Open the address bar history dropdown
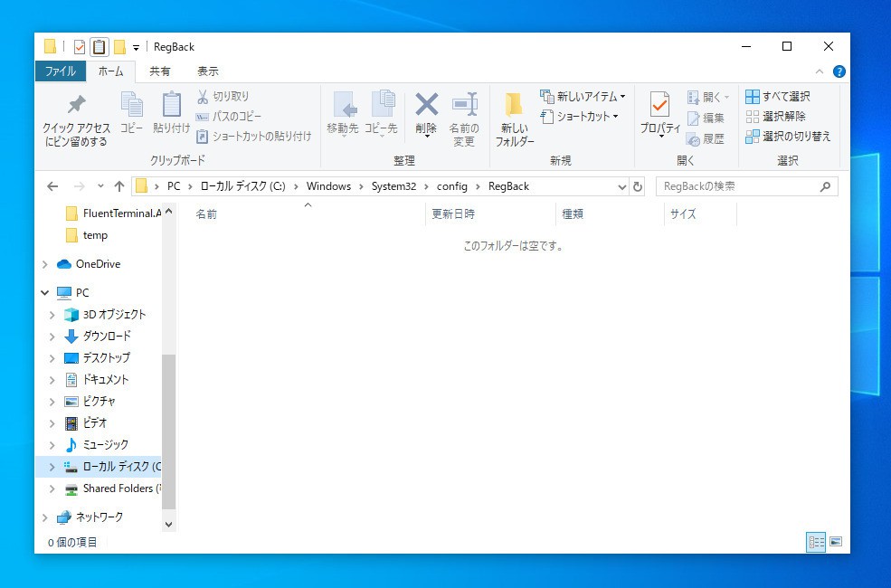This screenshot has height=588, width=891. pyautogui.click(x=621, y=186)
